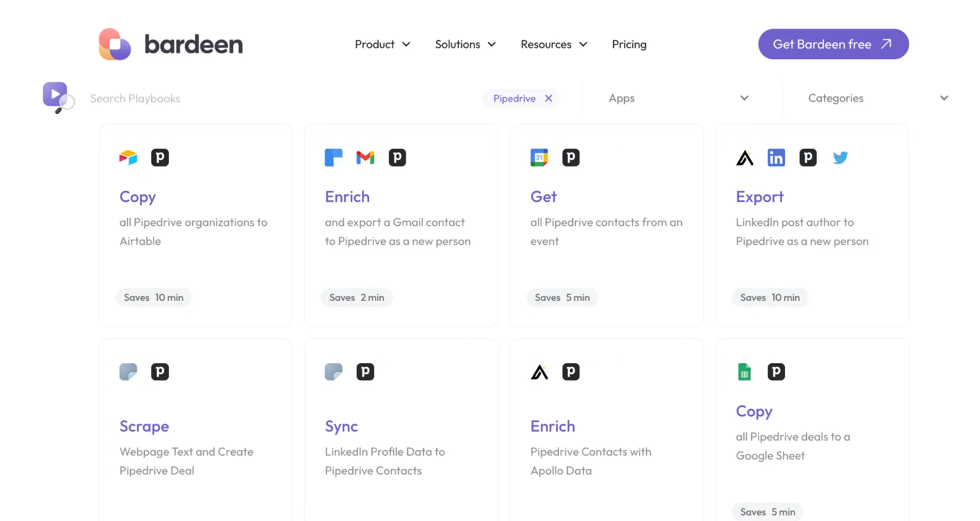Click the scraper icon on the Sync card
980x521 pixels.
click(x=334, y=372)
